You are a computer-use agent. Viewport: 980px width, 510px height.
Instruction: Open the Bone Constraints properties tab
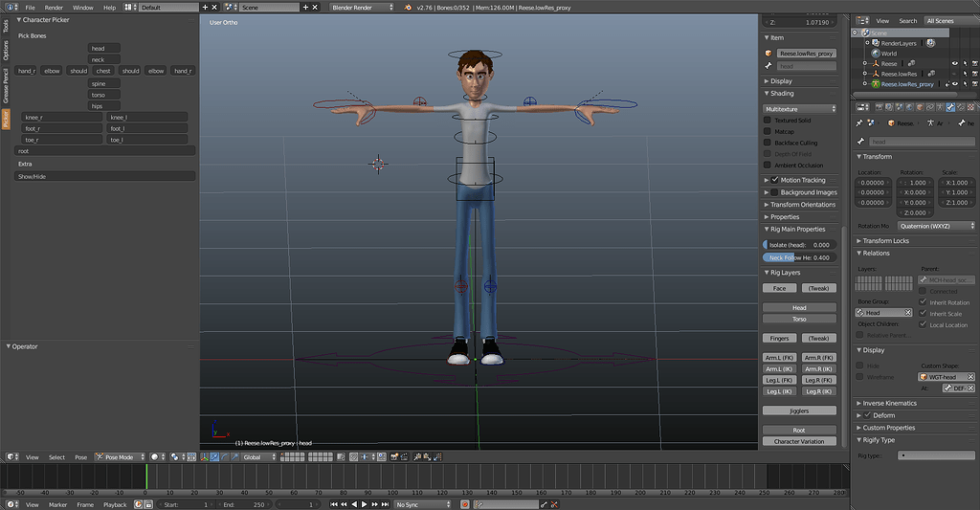coord(961,107)
